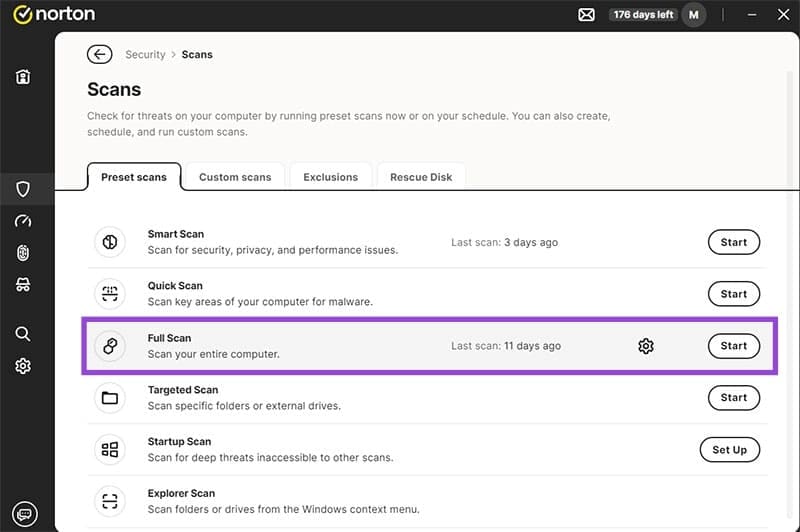Viewport: 800px width, 532px height.
Task: Switch to the Preset scans tab
Action: tap(134, 177)
